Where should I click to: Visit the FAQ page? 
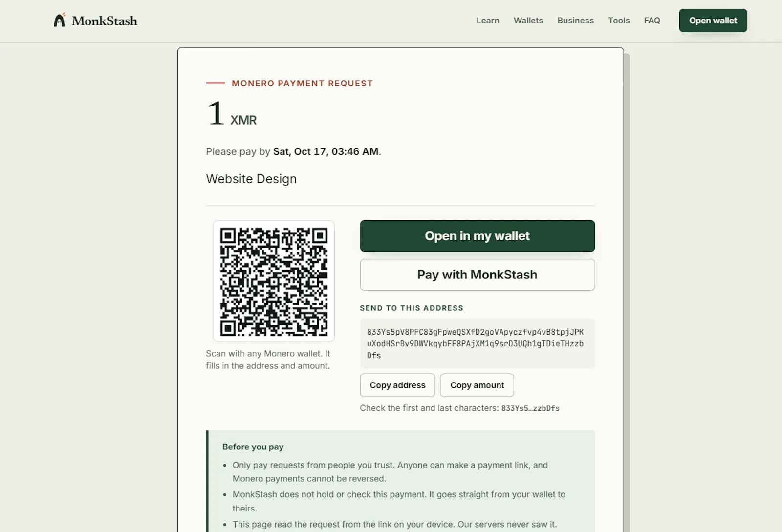tap(652, 21)
